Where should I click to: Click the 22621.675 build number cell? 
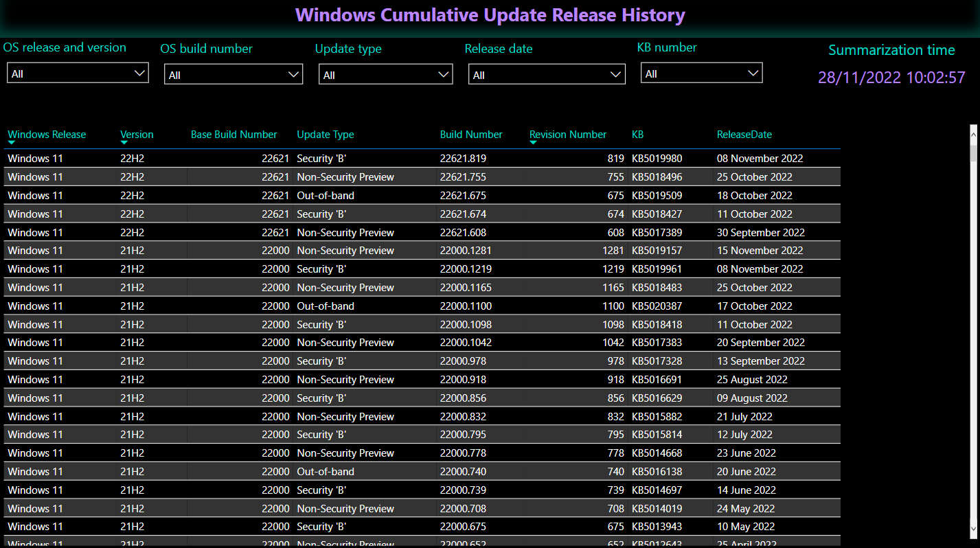pos(463,196)
